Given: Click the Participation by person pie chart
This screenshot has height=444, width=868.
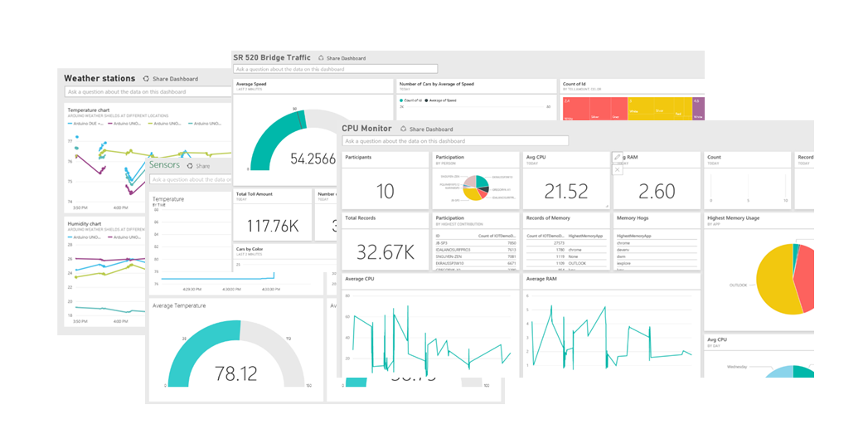Looking at the screenshot, I should [x=476, y=188].
